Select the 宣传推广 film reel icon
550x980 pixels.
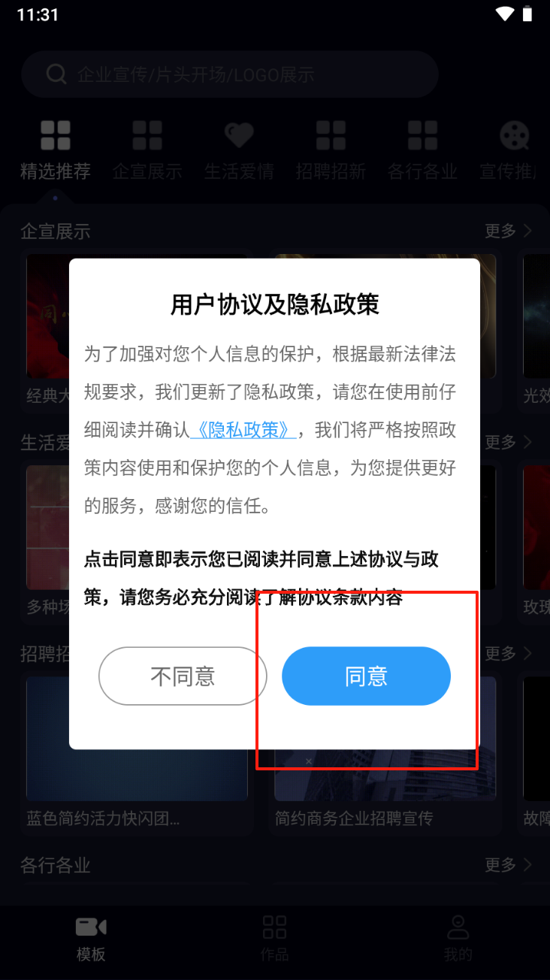coord(515,135)
